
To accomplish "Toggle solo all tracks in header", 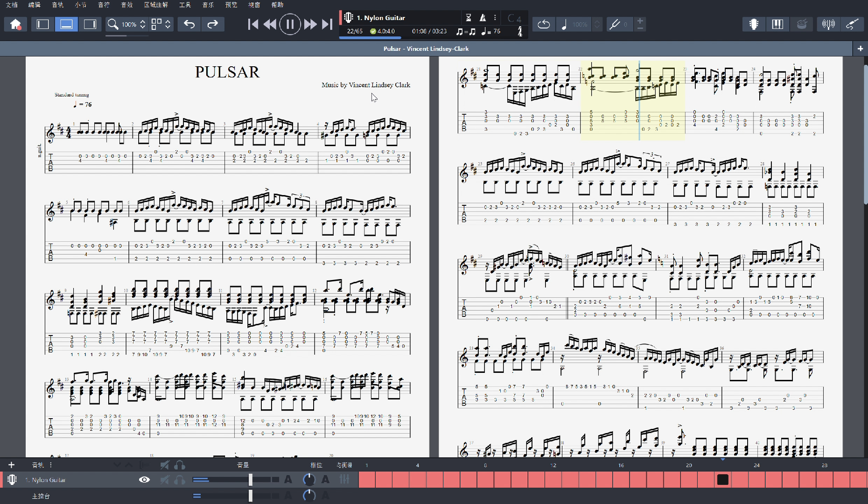I will pos(180,465).
